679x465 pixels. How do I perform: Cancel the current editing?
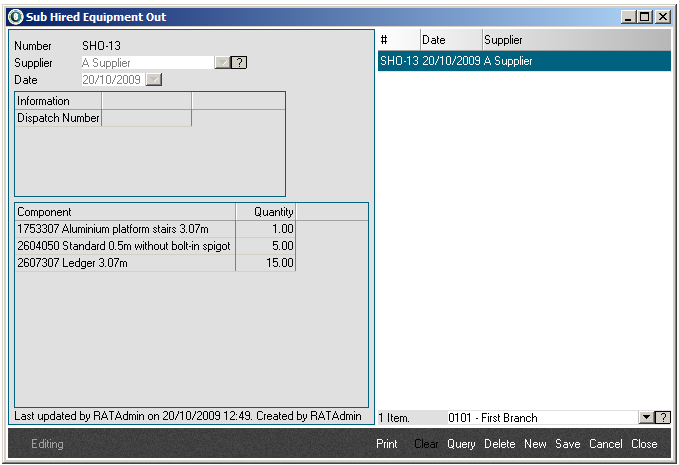pos(605,444)
